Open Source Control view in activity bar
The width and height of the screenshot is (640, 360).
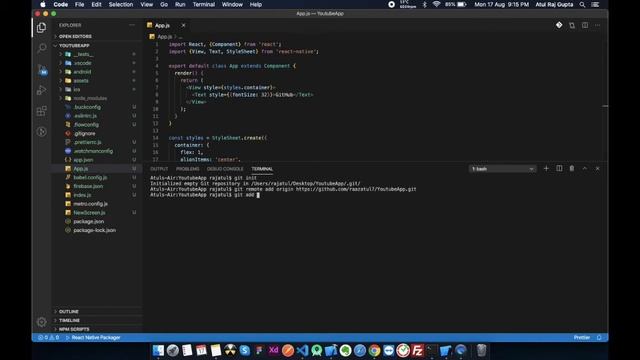42,69
